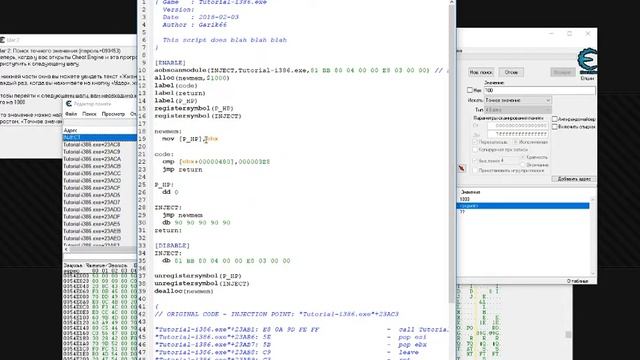Select the Tutorial-i386.exe+23AC9 row
Screen dimensions: 640x360
[x=100, y=152]
